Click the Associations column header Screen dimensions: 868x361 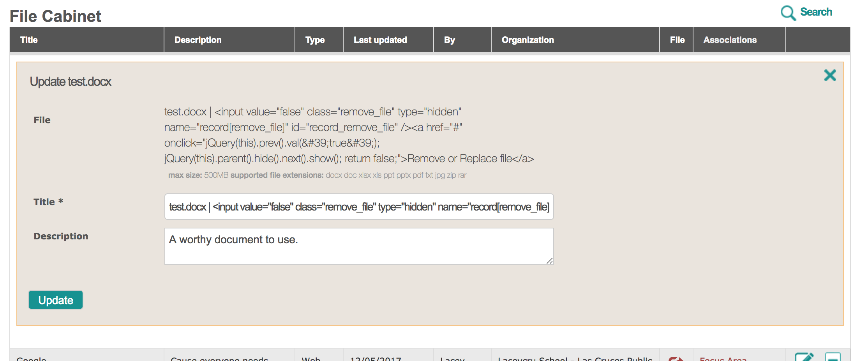click(x=730, y=39)
